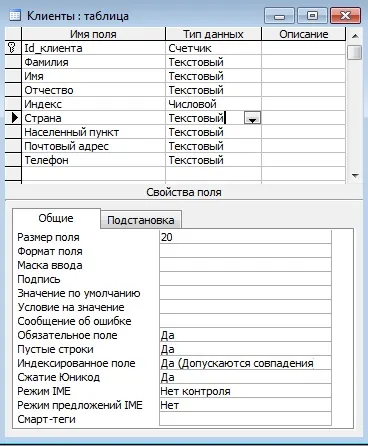Screen dimensions: 368x446
Task: Select the Индекс field name cell
Action: coord(93,104)
